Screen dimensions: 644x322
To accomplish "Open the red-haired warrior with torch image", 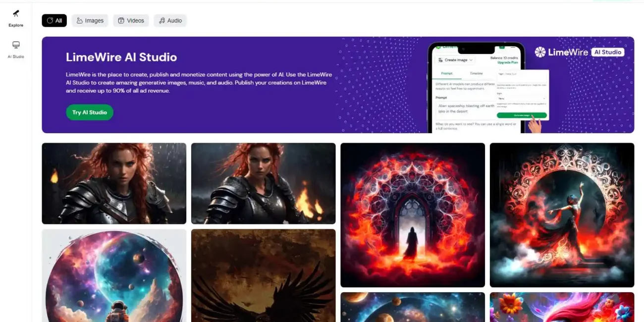I will [x=114, y=183].
